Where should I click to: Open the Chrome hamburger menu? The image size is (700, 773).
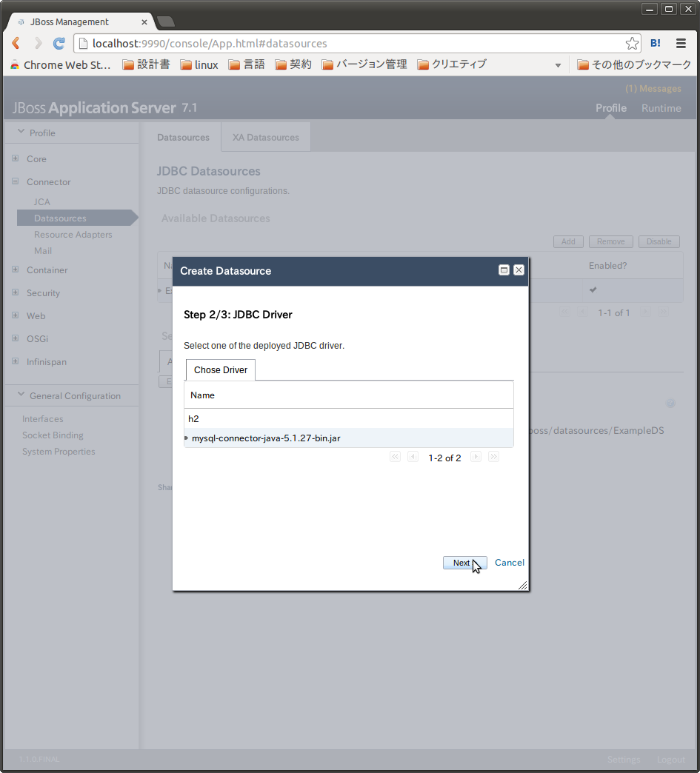coord(681,44)
